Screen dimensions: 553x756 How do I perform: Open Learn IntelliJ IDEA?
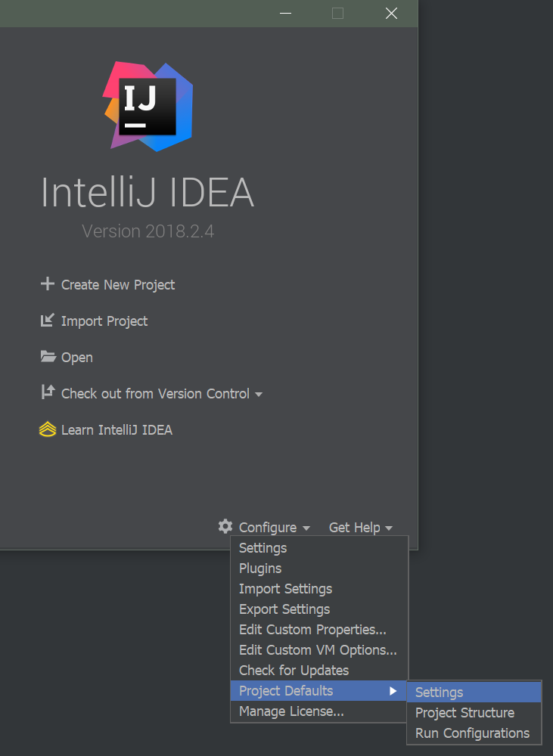[117, 430]
